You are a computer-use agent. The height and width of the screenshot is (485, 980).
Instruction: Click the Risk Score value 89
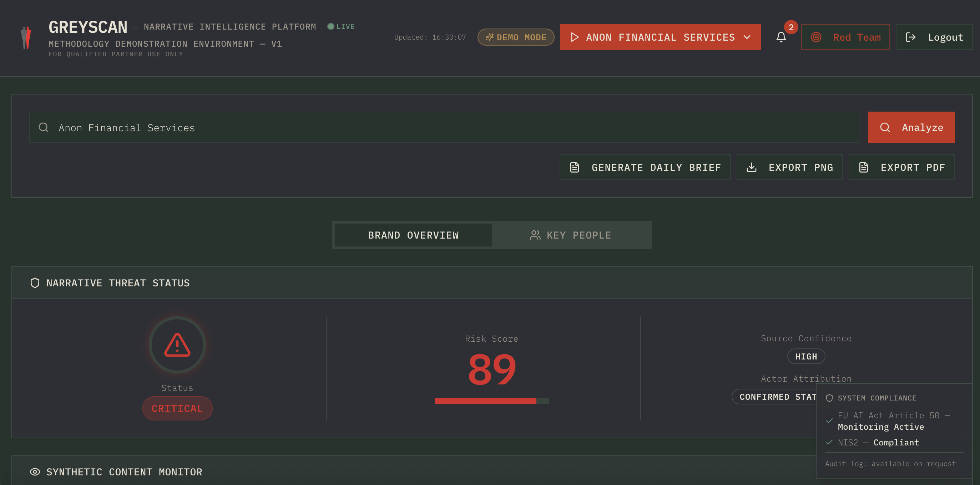click(491, 369)
